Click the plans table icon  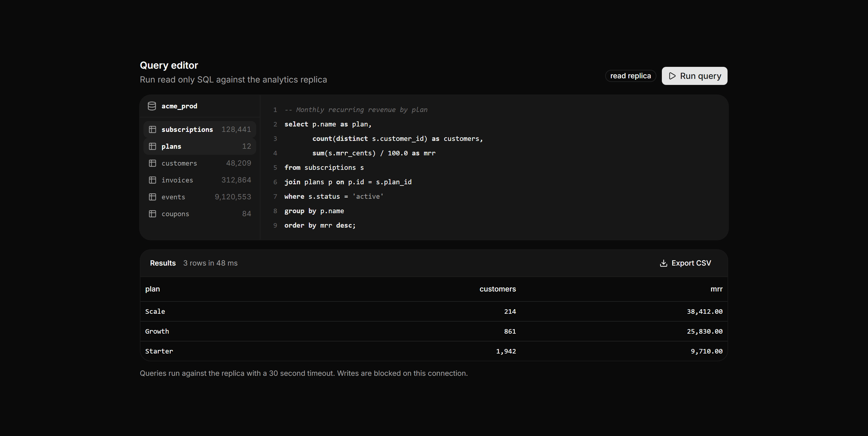tap(152, 146)
